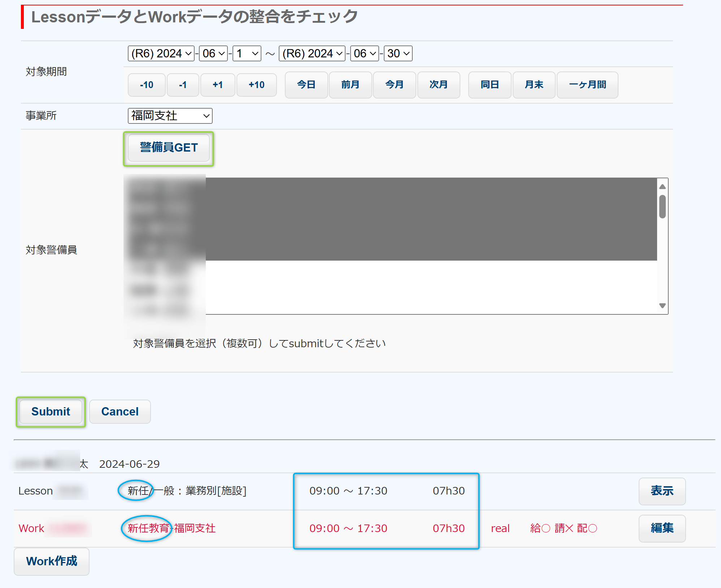This screenshot has width=721, height=588.
Task: Click the guard list scrollbar down arrow
Action: pos(662,306)
